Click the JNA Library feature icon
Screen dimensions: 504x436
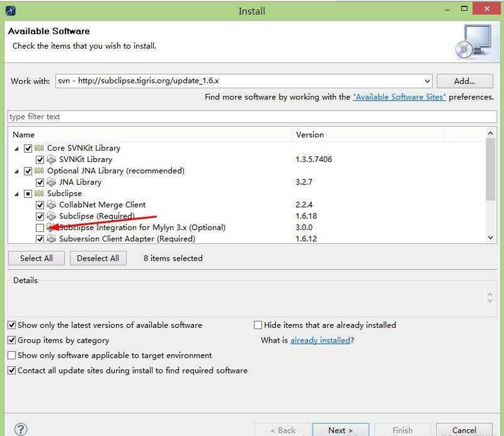coord(51,182)
